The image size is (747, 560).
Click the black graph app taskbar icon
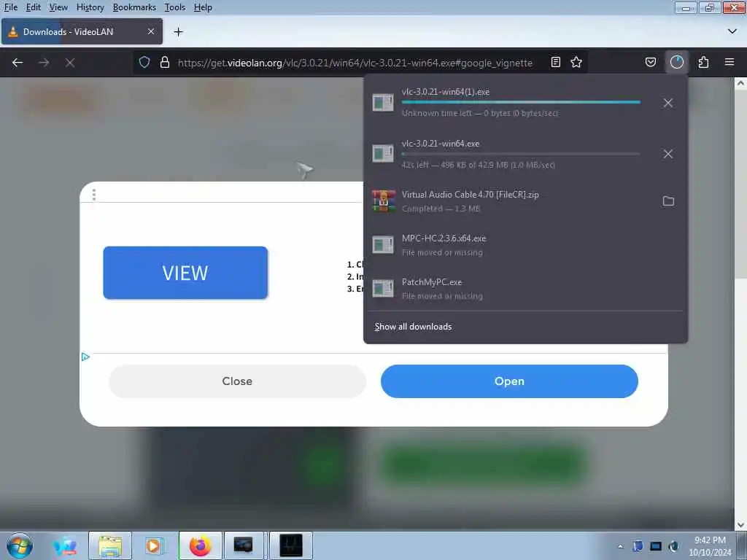[x=291, y=545]
